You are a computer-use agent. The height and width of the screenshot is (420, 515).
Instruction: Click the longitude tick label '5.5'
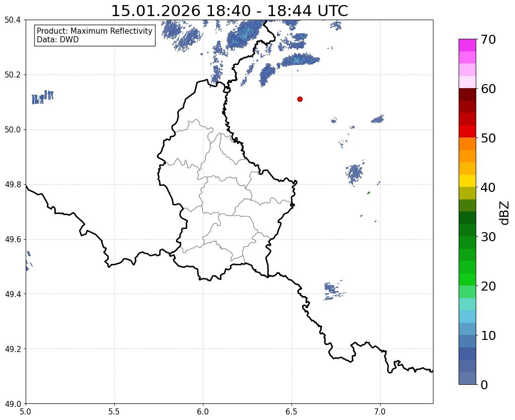114,411
